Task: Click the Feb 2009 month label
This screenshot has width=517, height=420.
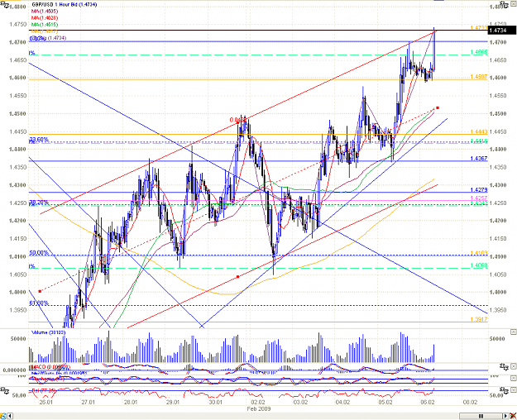Action: pyautogui.click(x=259, y=408)
